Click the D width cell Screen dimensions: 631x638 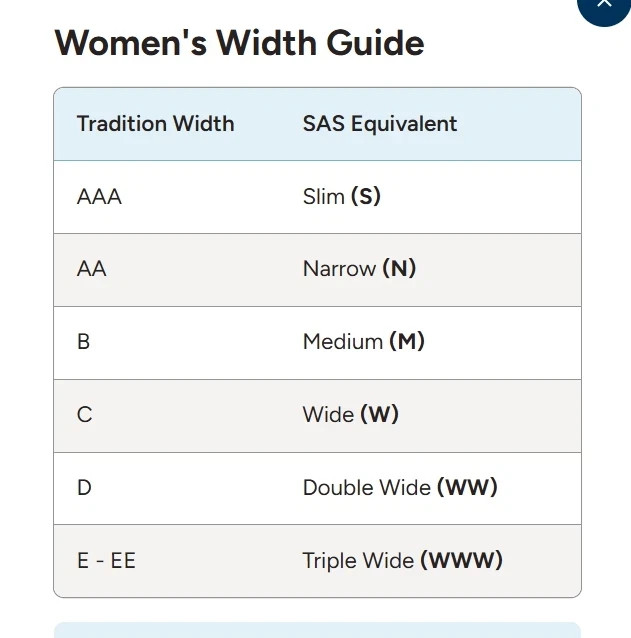(x=84, y=487)
